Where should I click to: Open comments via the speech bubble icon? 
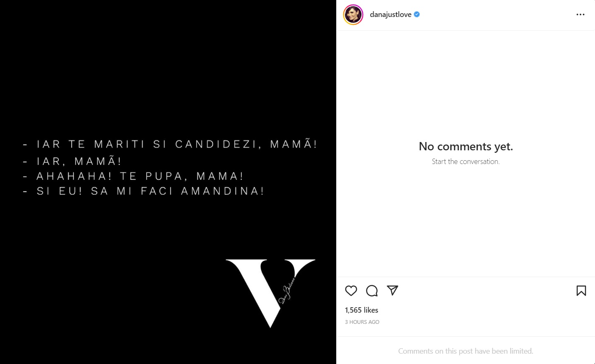click(371, 291)
